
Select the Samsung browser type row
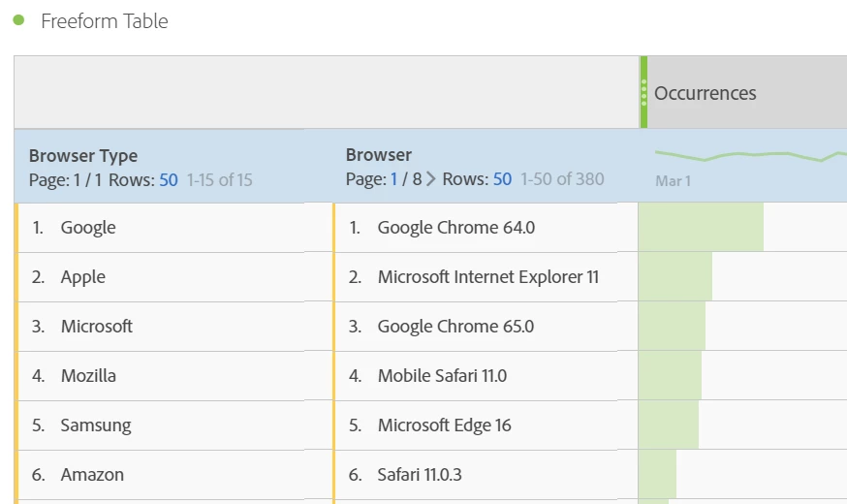[173, 425]
